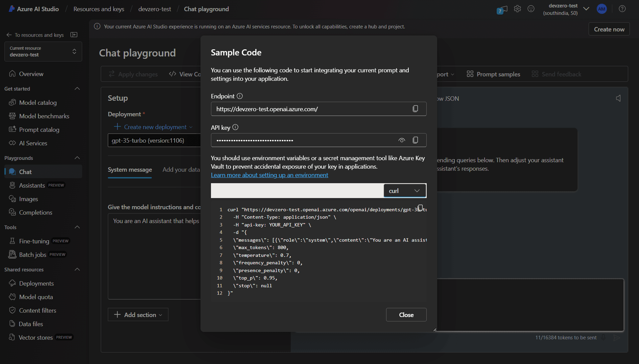Open the environment setup learn more link
This screenshot has width=639, height=364.
(x=269, y=175)
